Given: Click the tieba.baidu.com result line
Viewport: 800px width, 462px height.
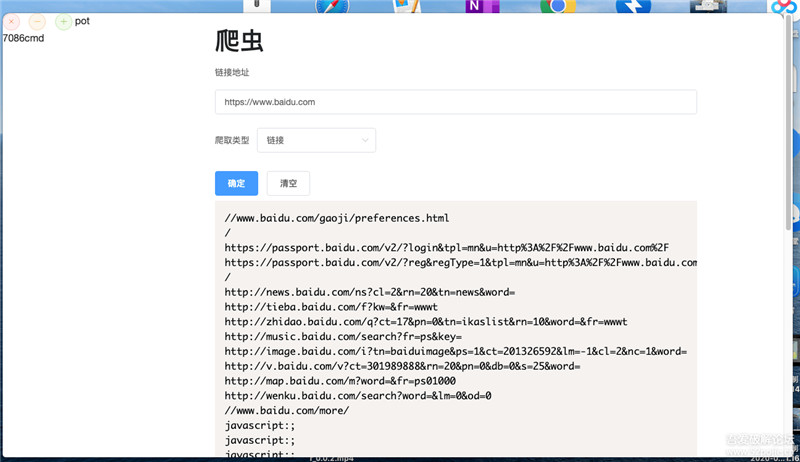Looking at the screenshot, I should (x=331, y=307).
